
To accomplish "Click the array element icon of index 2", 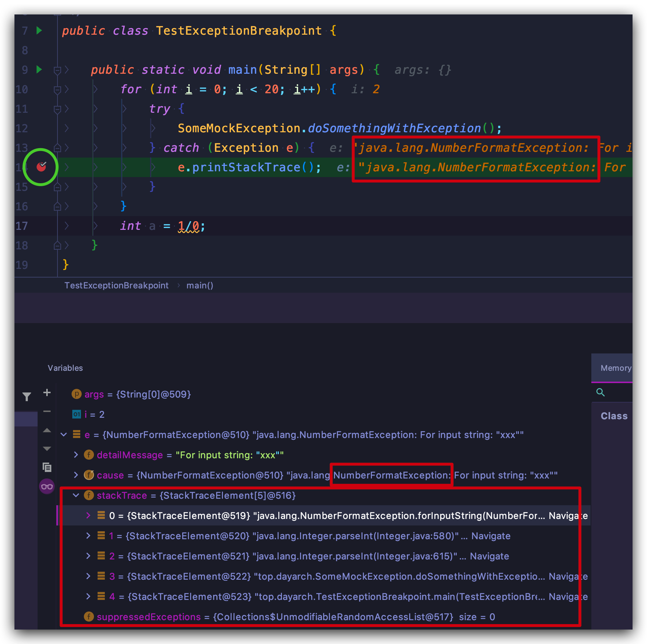I will point(101,556).
